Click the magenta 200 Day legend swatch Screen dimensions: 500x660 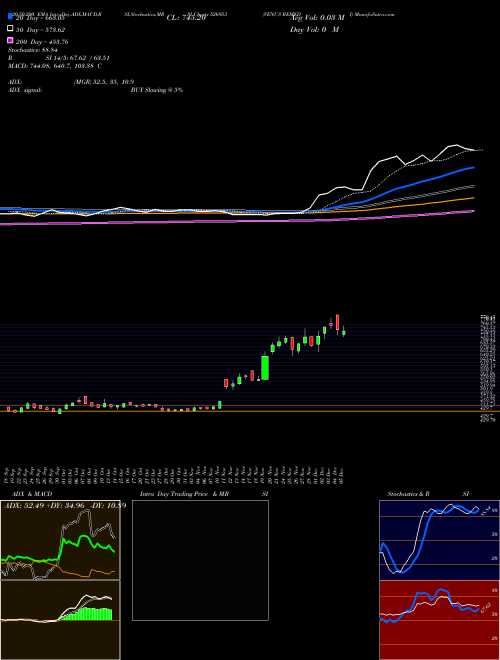pyautogui.click(x=10, y=41)
